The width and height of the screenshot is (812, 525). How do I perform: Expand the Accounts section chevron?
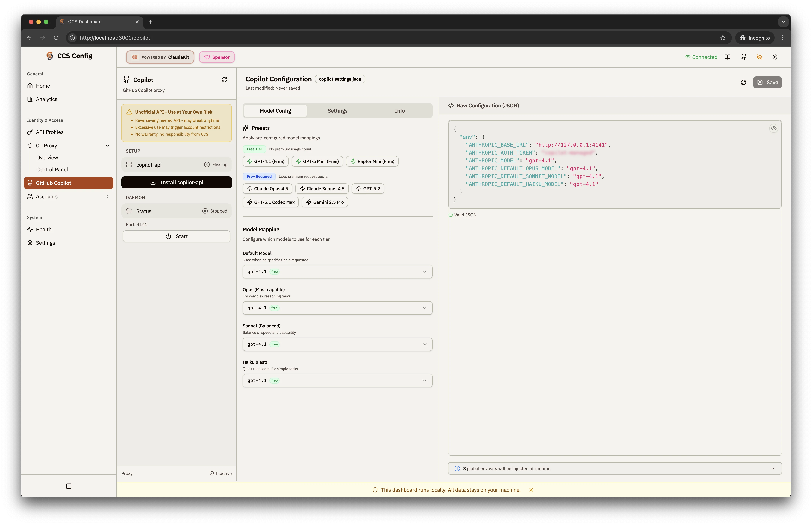click(x=107, y=196)
